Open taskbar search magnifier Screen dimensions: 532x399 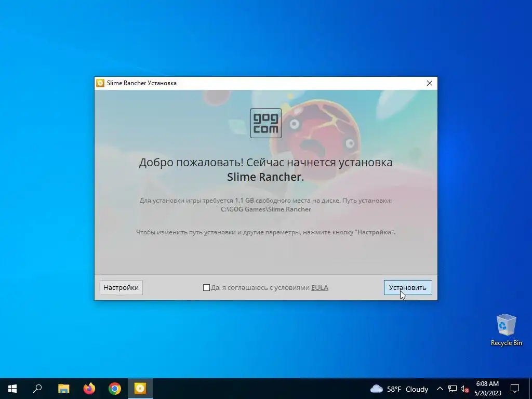click(37, 389)
